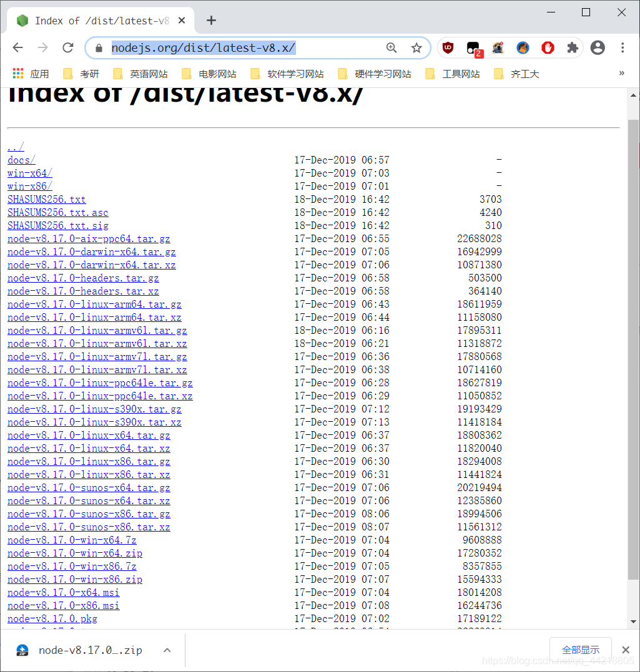Go forward with the arrow button
Screen dimensions: 640x672
43,47
